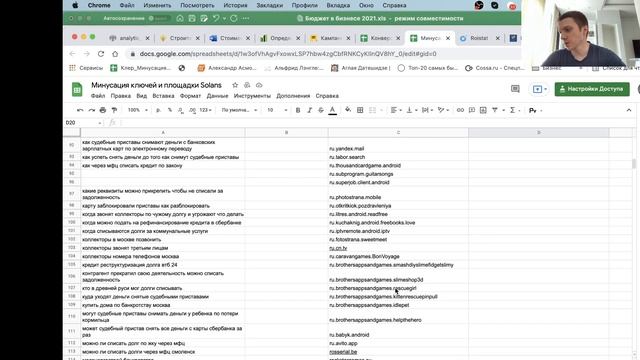Open the Сервисы bookmark

click(x=86, y=68)
